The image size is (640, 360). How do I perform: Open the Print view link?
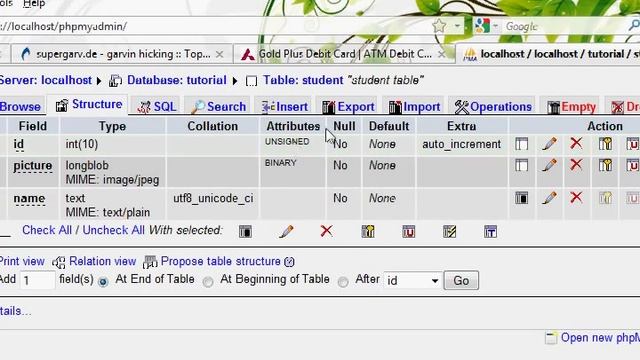[x=22, y=261]
